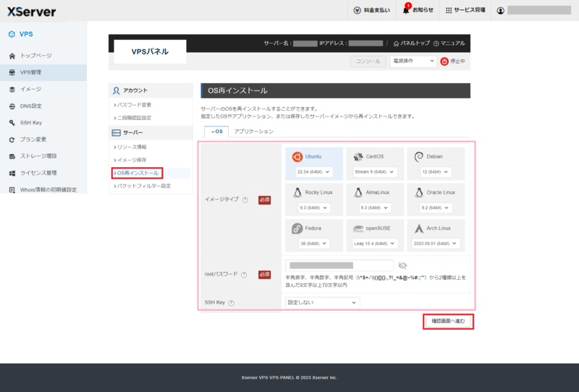Click the XServer logo
This screenshot has height=392, width=579.
[x=32, y=12]
